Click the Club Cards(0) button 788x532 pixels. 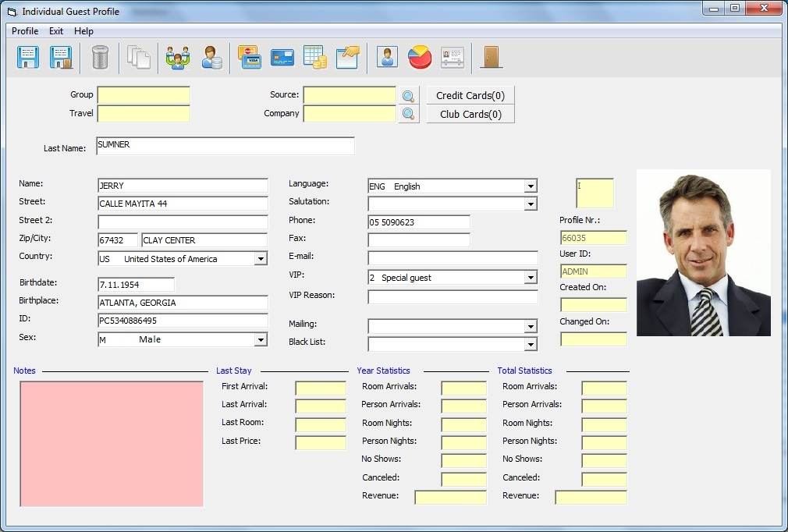pos(470,113)
